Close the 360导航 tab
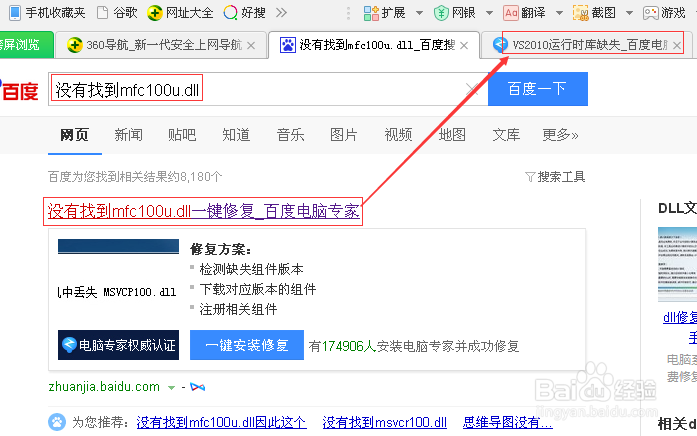 pyautogui.click(x=251, y=45)
